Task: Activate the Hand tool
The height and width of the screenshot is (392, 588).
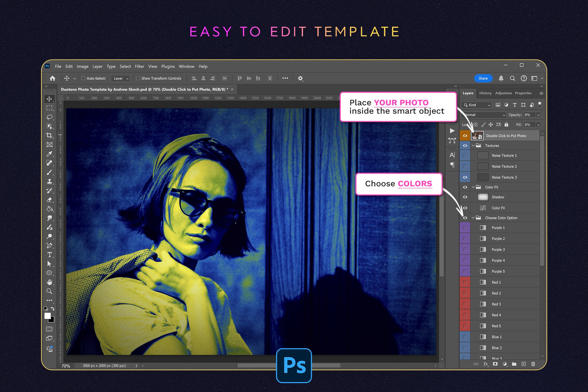Action: click(49, 282)
